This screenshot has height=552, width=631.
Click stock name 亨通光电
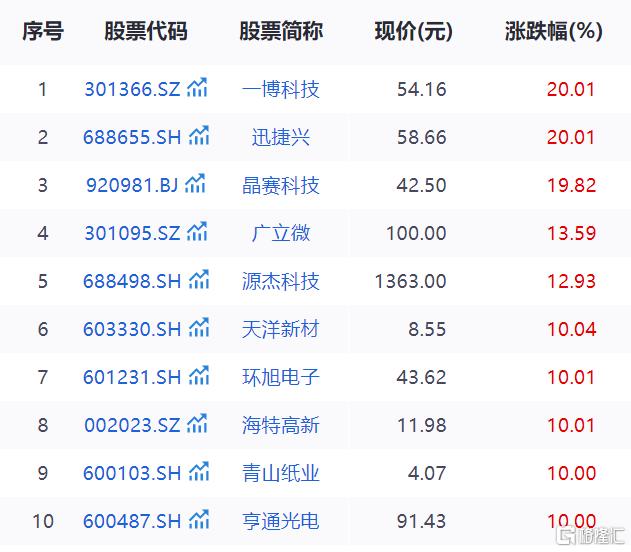pyautogui.click(x=281, y=521)
